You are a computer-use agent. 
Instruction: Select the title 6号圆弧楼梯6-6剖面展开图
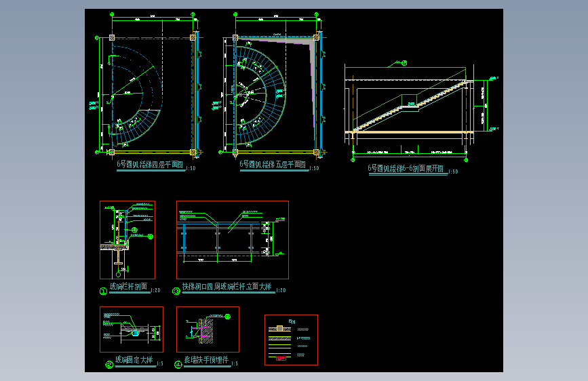[x=406, y=168]
